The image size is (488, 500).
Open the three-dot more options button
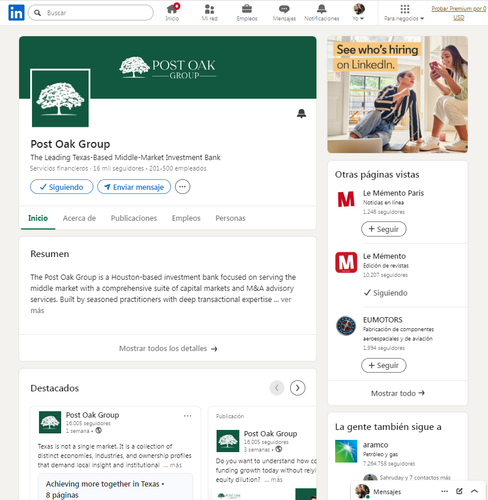[182, 187]
